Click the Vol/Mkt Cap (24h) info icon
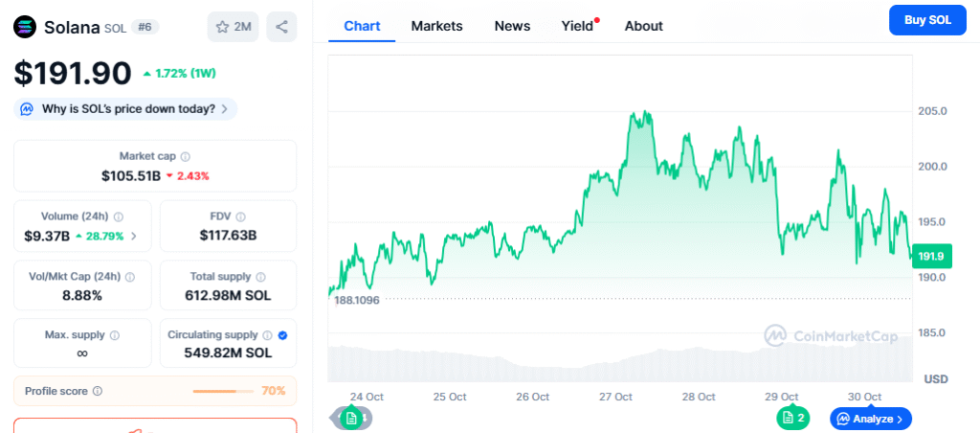The height and width of the screenshot is (433, 980). (130, 276)
